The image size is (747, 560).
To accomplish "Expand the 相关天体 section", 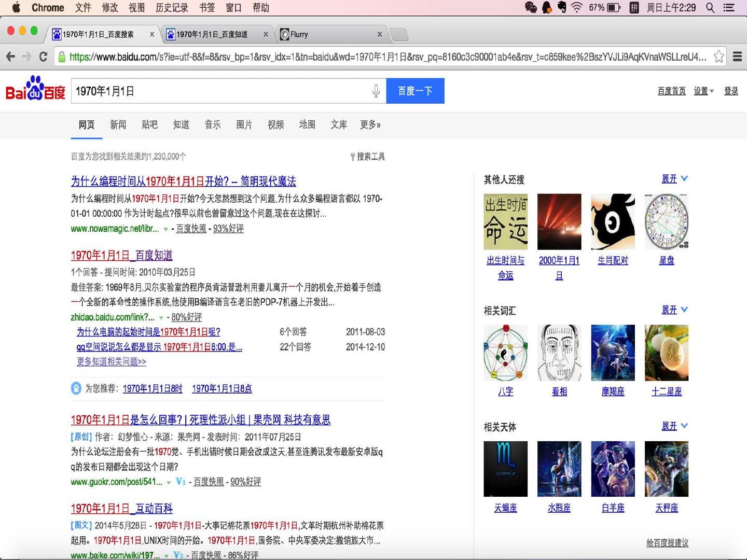I will (x=674, y=426).
